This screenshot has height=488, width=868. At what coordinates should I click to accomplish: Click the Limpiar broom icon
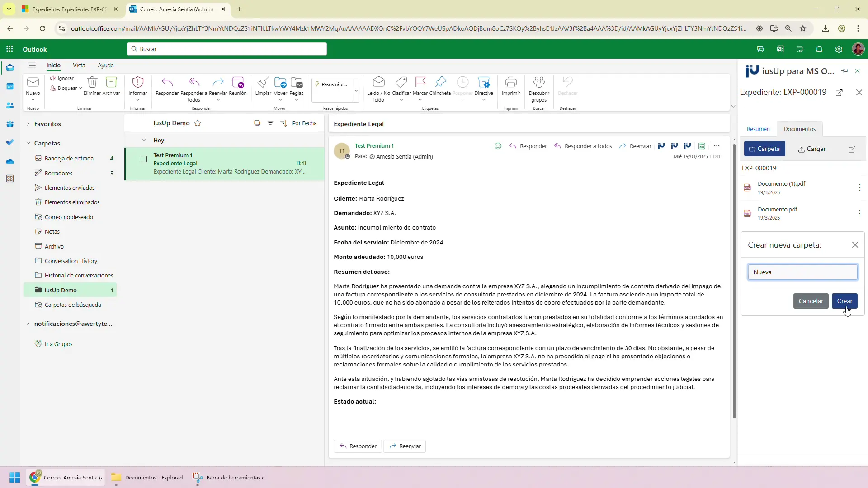point(263,83)
